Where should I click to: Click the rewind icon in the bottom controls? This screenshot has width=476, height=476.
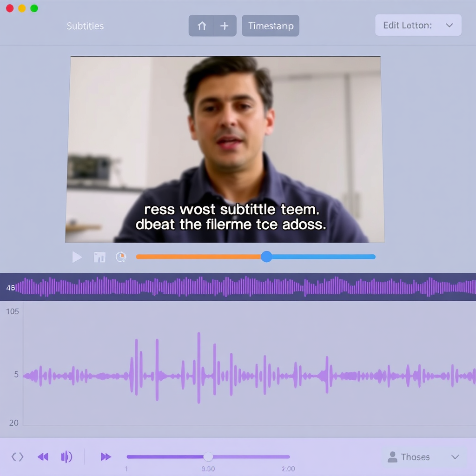click(x=43, y=457)
